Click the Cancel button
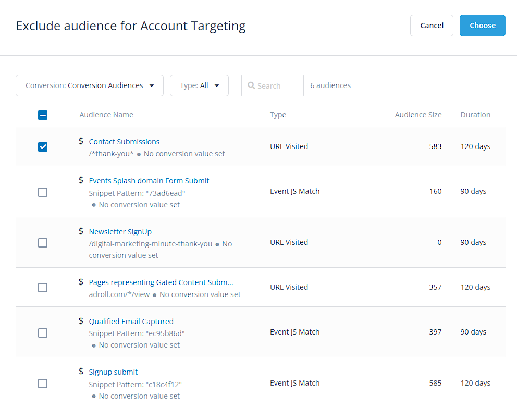The width and height of the screenshot is (517, 420). [432, 26]
